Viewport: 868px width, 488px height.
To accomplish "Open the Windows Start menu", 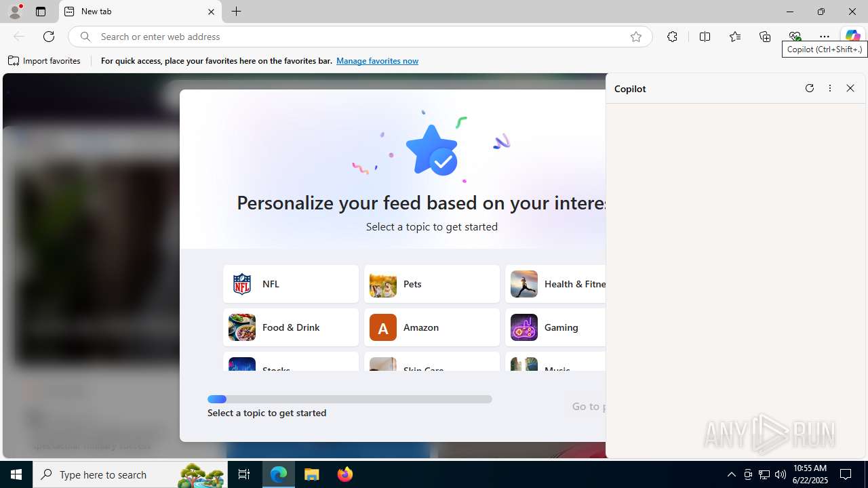I will [x=16, y=474].
